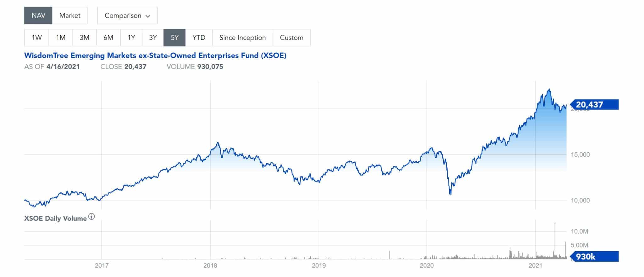Switch to the NAV view
The width and height of the screenshot is (644, 277).
(x=37, y=14)
